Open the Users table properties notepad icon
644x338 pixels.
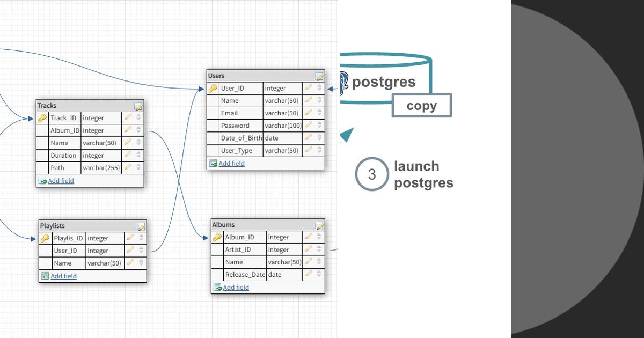319,76
